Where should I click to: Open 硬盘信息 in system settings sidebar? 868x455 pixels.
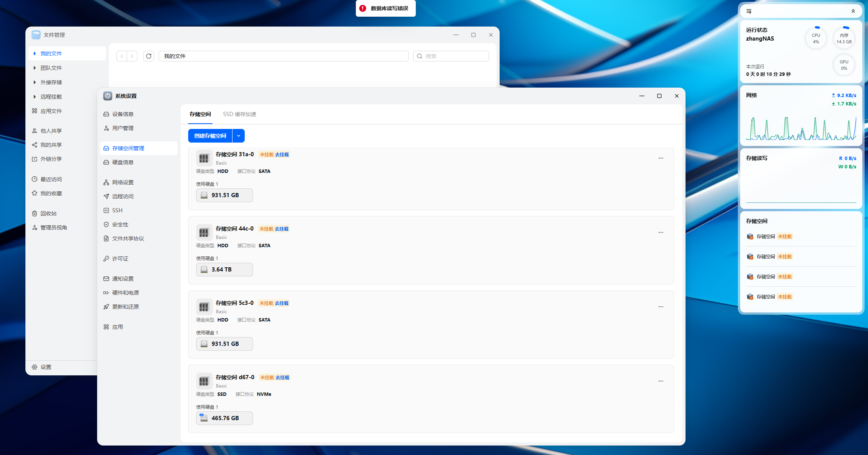coord(123,162)
